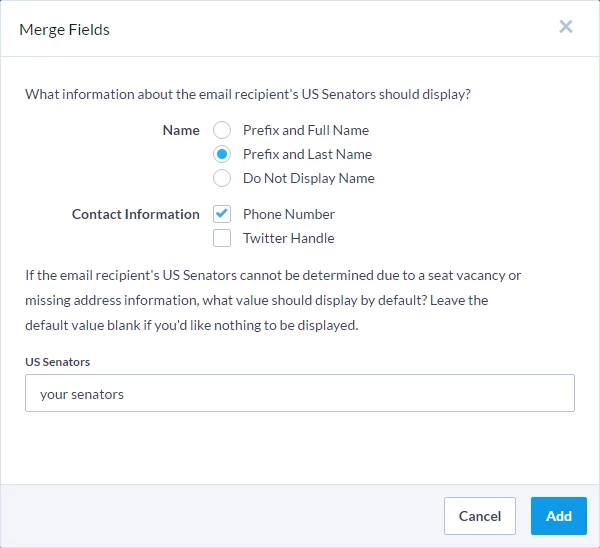
Task: Click the question text about US Senators information
Action: click(x=248, y=95)
